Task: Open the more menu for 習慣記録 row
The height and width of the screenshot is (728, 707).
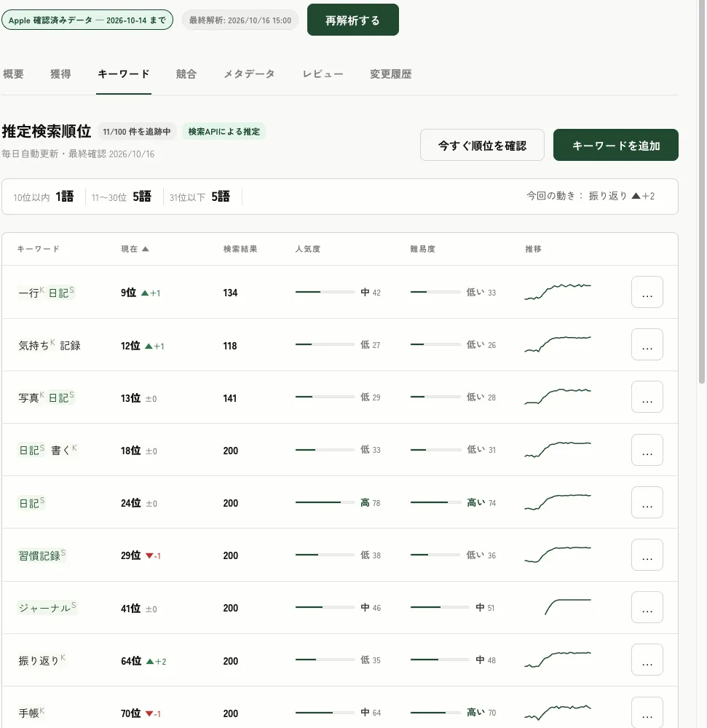Action: pyautogui.click(x=647, y=555)
